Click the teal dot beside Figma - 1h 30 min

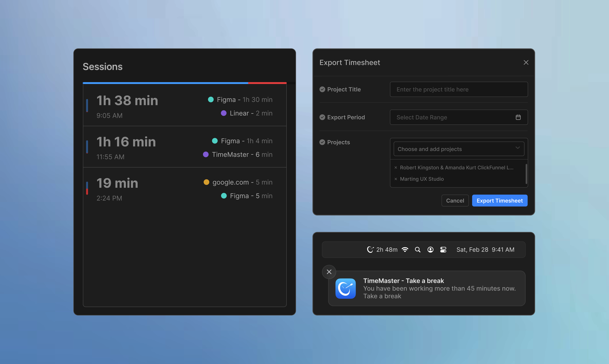[211, 100]
